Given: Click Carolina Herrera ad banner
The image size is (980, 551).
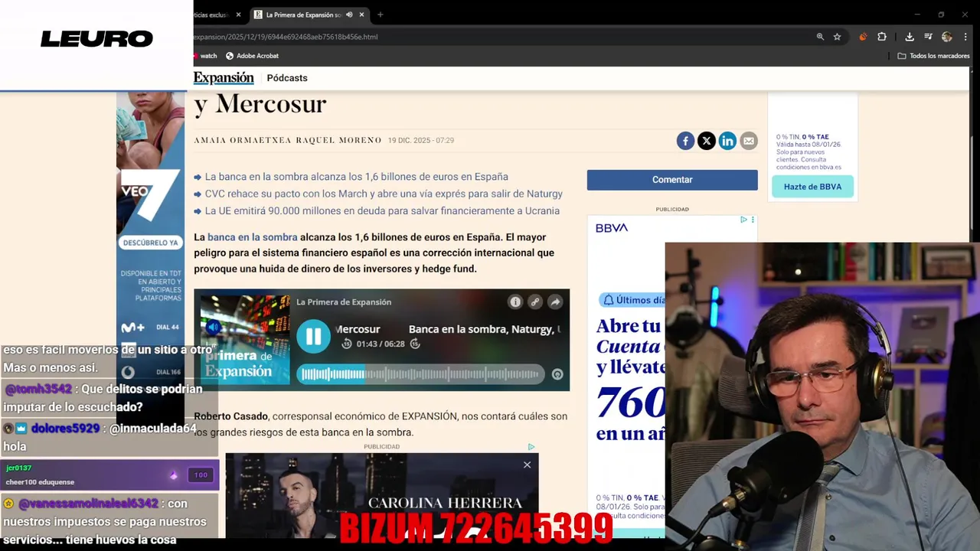Looking at the screenshot, I should tap(382, 496).
